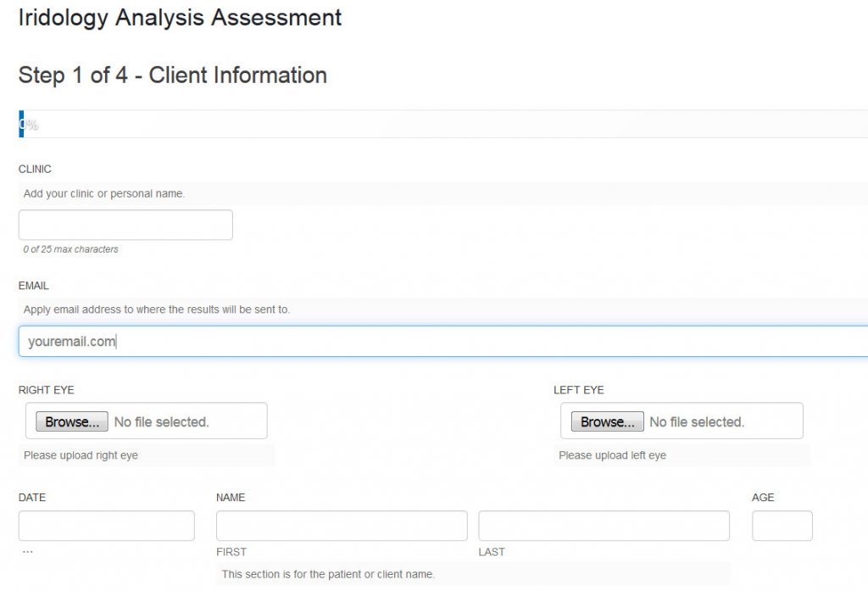This screenshot has height=591, width=868.
Task: Click the LEFT EYE label
Action: coord(578,390)
